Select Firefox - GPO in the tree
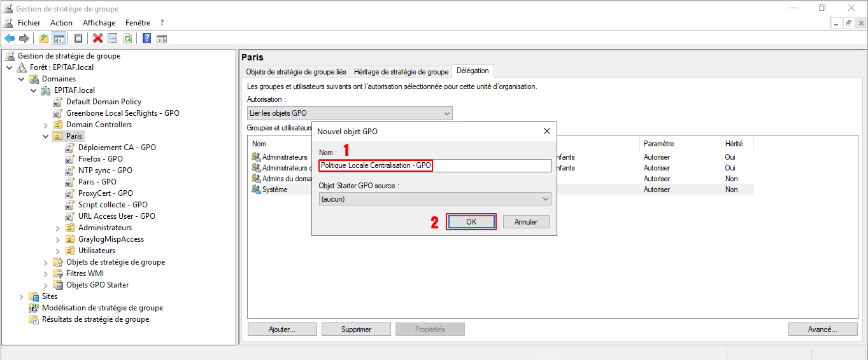This screenshot has width=868, height=360. [x=100, y=159]
